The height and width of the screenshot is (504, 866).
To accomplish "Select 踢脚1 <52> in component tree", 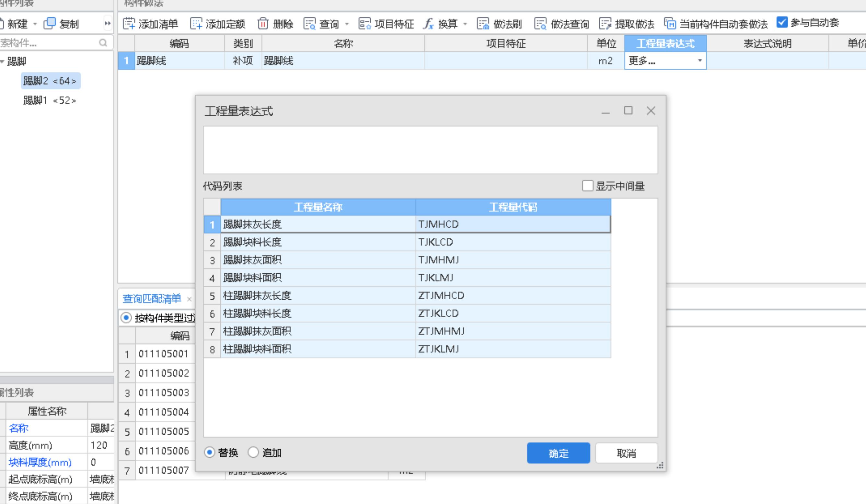I will [50, 100].
